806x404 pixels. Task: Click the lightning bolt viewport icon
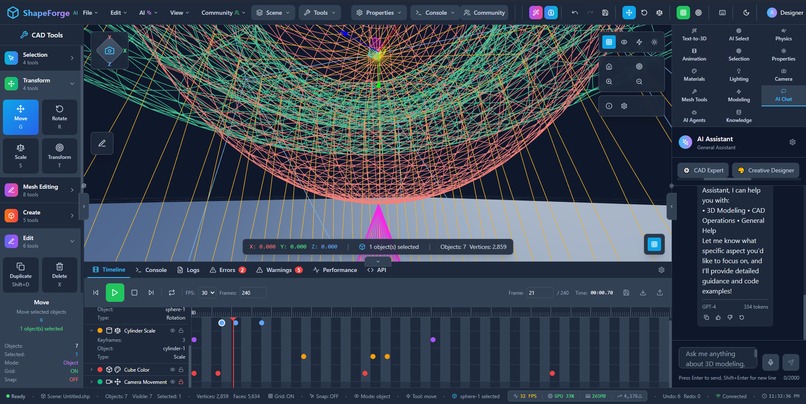pos(639,42)
